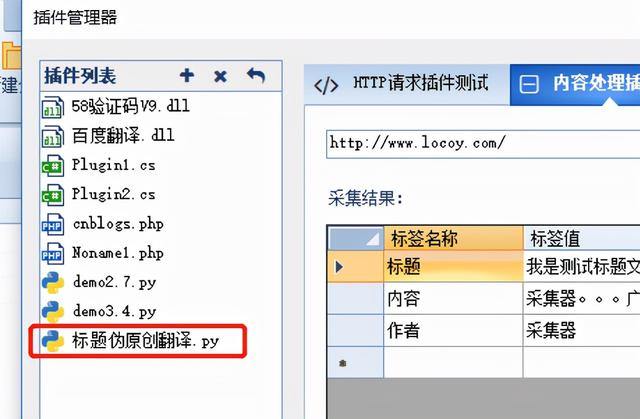The image size is (640, 419).
Task: Switch to the 内容处理插件 tab
Action: pos(575,84)
